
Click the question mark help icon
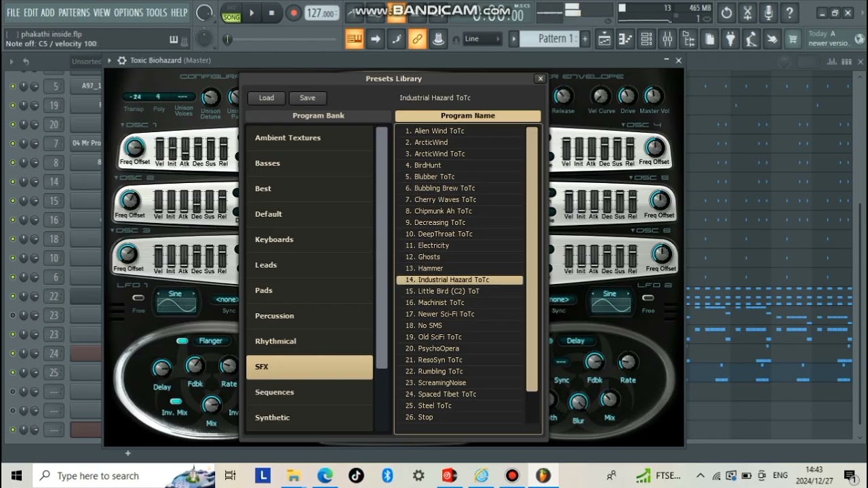[789, 13]
